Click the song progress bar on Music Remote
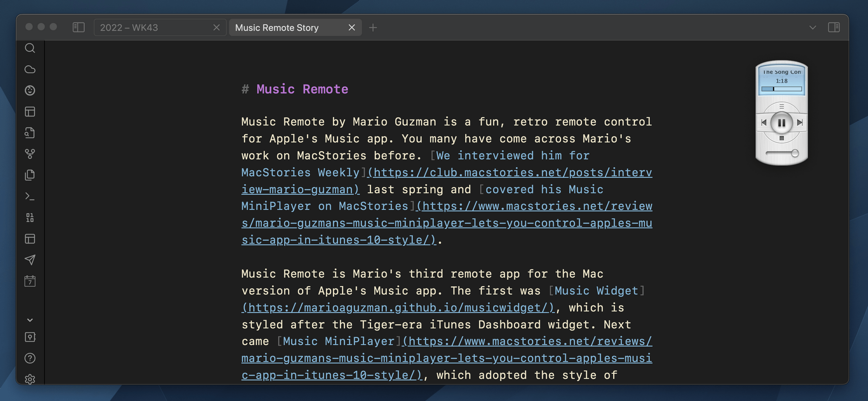Viewport: 868px width, 401px height. pyautogui.click(x=782, y=89)
